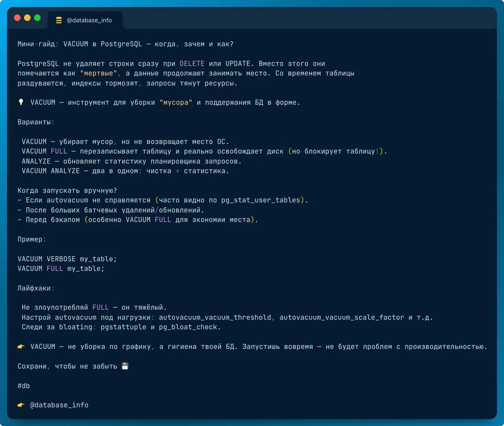Click the heading 'Мини-гайд: VACUUM в PostgreSQL'
The image size is (504, 426).
coord(80,44)
